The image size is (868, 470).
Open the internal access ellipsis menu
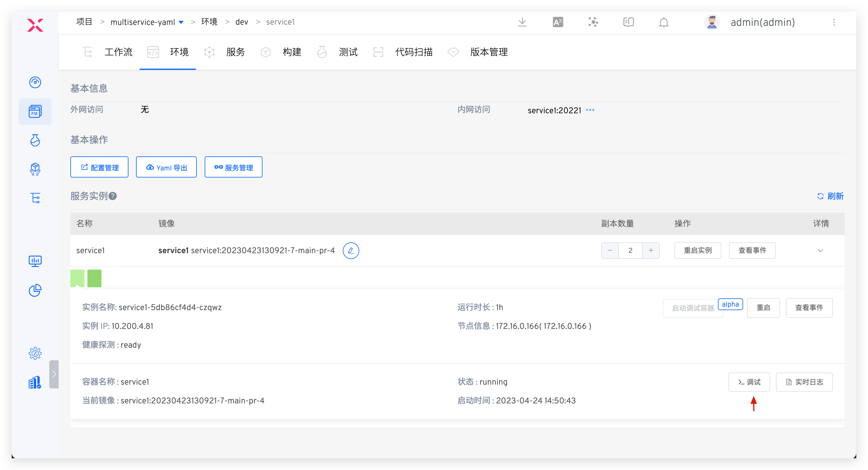tap(590, 110)
